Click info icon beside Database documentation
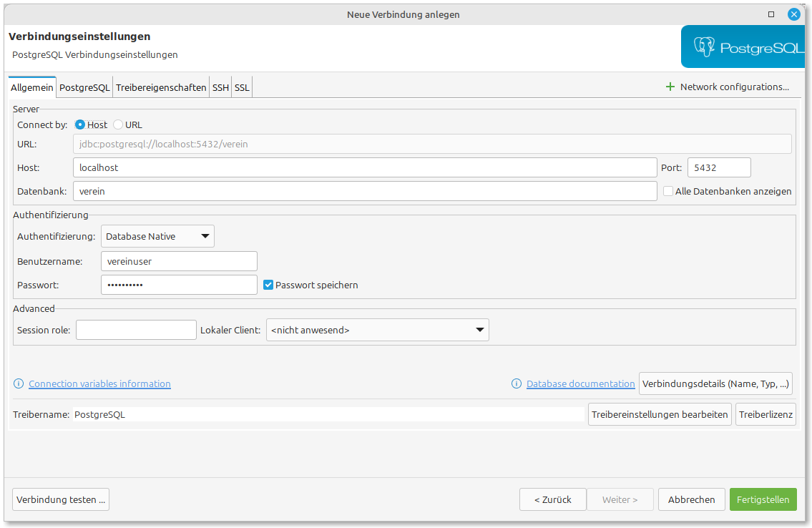Viewport: 812px width, 528px height. click(517, 384)
